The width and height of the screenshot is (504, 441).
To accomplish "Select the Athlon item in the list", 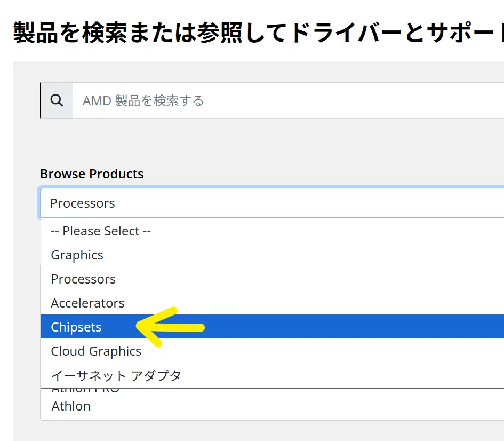I will [x=71, y=406].
